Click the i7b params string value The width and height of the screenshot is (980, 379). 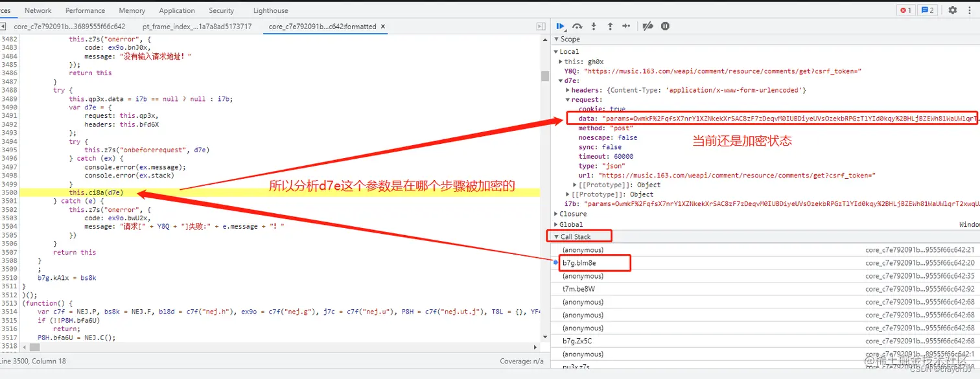pos(781,204)
